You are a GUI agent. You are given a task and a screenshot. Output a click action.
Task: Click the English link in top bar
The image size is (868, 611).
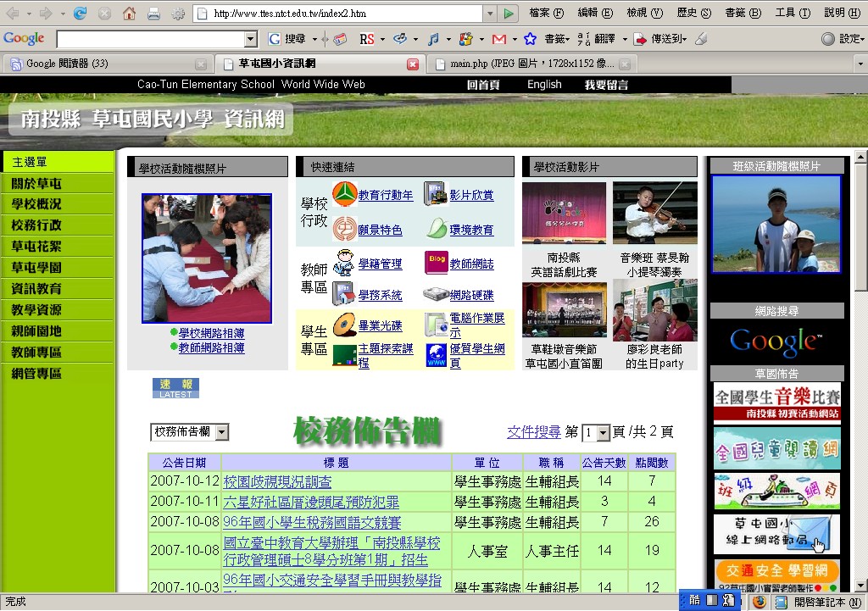point(544,85)
